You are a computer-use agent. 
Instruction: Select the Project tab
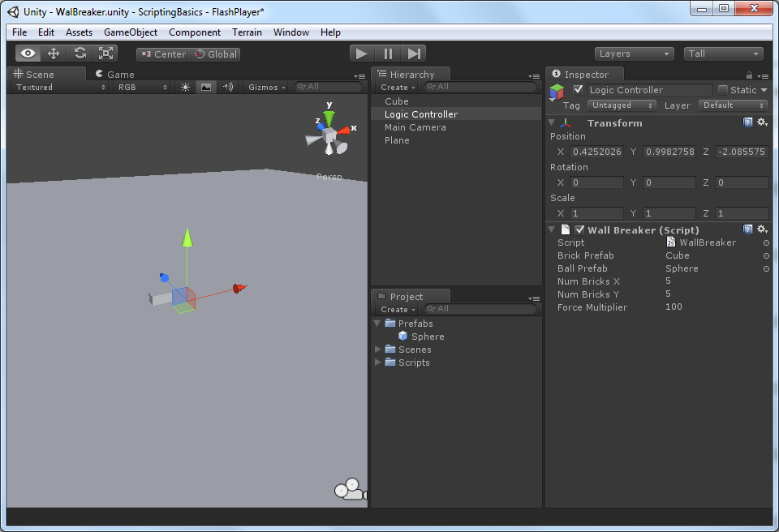[411, 297]
